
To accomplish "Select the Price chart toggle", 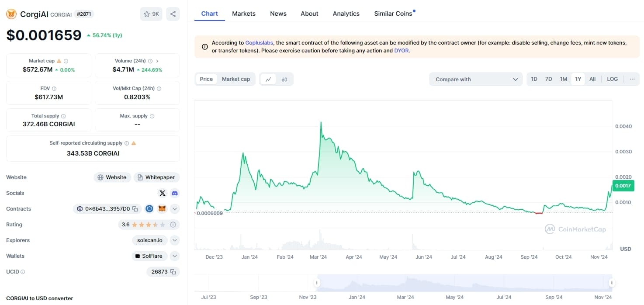I will coord(206,79).
